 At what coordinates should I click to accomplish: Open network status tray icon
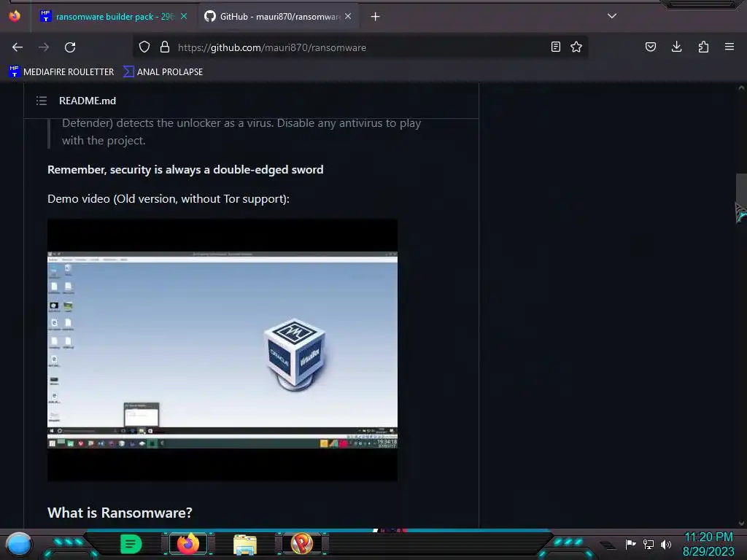pos(649,544)
